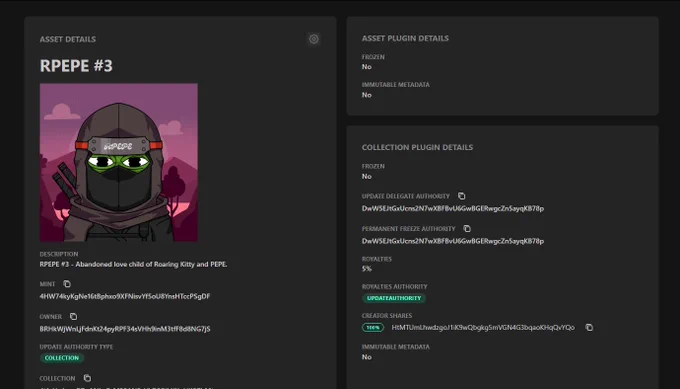Screen dimensions: 680x389
Task: Click the 5% royalties value
Action: tap(367, 269)
